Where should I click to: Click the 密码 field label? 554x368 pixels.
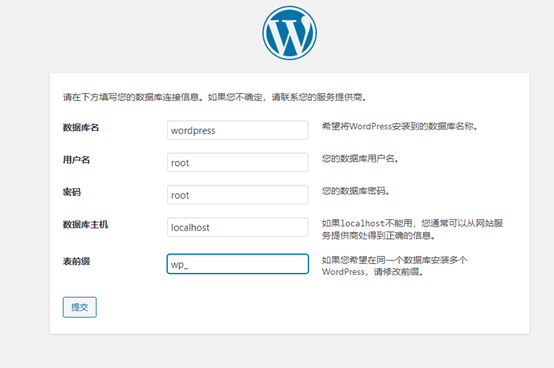click(72, 192)
